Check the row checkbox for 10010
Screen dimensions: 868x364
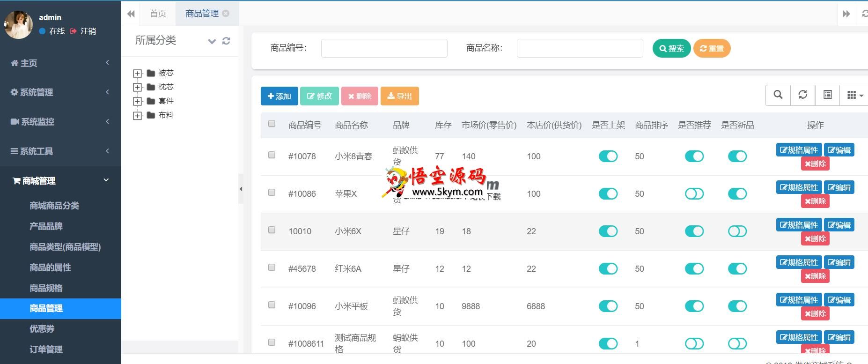tap(272, 230)
